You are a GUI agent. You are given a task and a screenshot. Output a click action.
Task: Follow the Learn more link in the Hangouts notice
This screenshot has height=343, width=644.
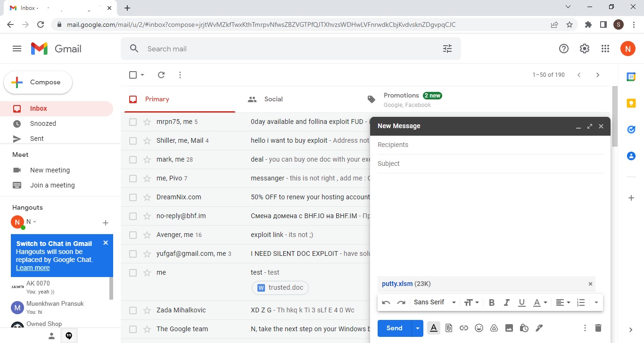click(33, 268)
